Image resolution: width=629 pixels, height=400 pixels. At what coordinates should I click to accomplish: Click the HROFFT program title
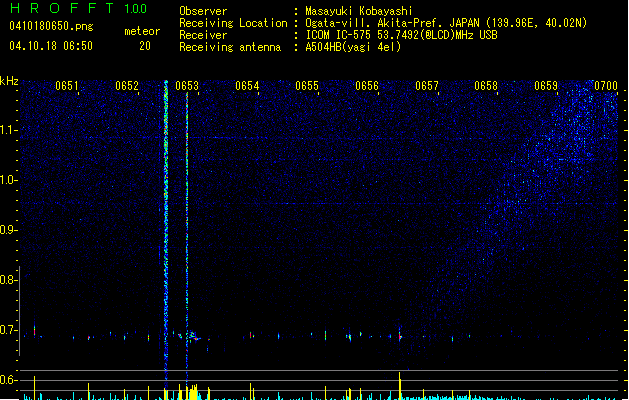coord(62,8)
